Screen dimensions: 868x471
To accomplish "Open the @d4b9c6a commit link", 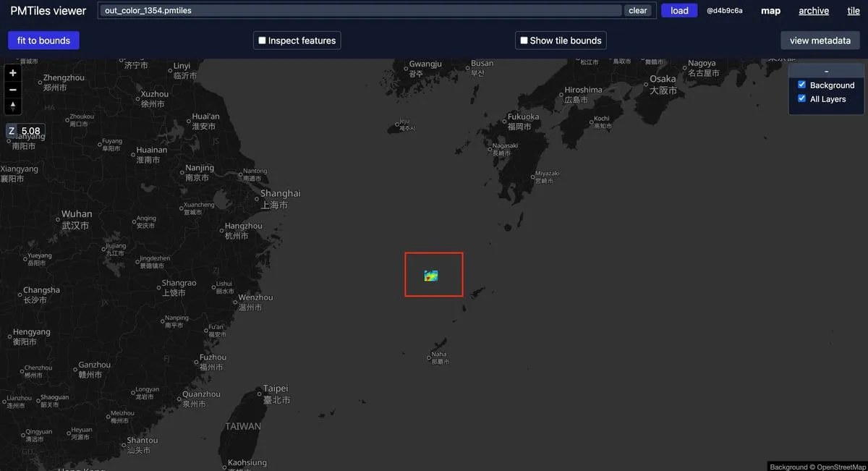I will (725, 11).
